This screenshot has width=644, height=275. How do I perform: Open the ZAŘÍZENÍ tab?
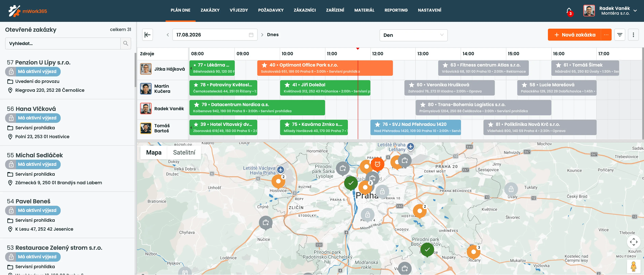335,10
